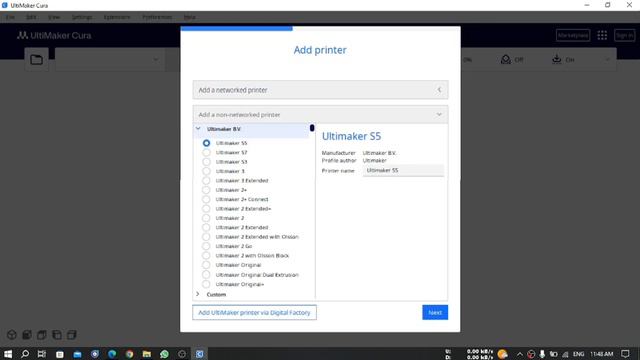This screenshot has width=640, height=360.
Task: Click the UltiMaker Cura taskbar icon
Action: [200, 354]
